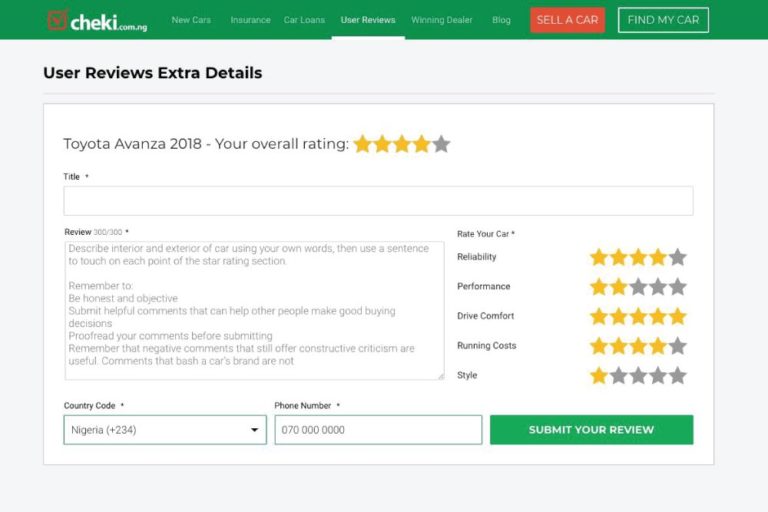Open the New Cars menu
768x512 pixels.
[x=191, y=20]
